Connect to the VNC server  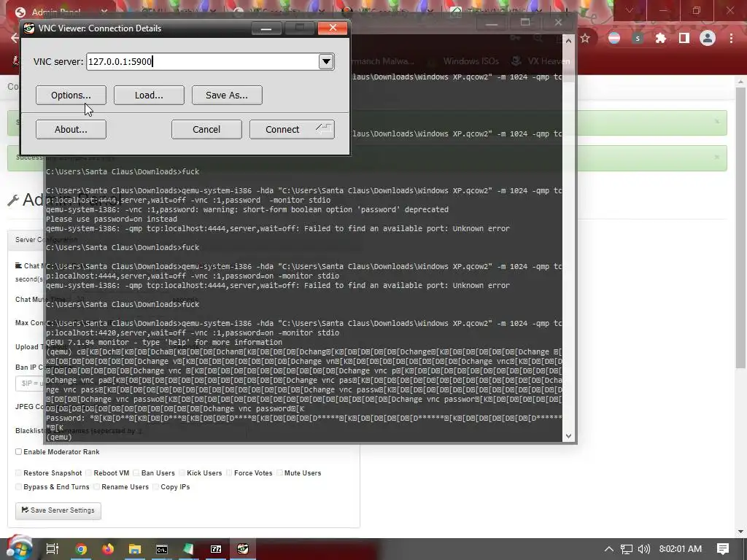292,130
